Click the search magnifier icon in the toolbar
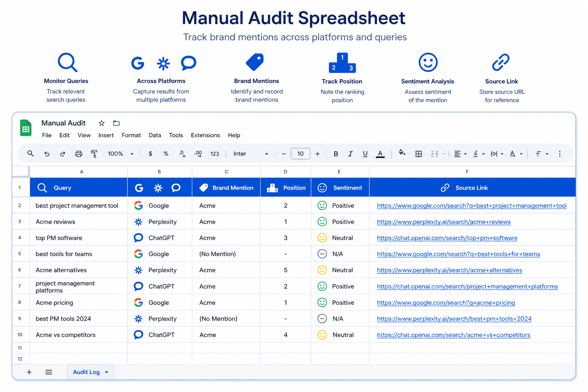The width and height of the screenshot is (588, 392). tap(30, 154)
